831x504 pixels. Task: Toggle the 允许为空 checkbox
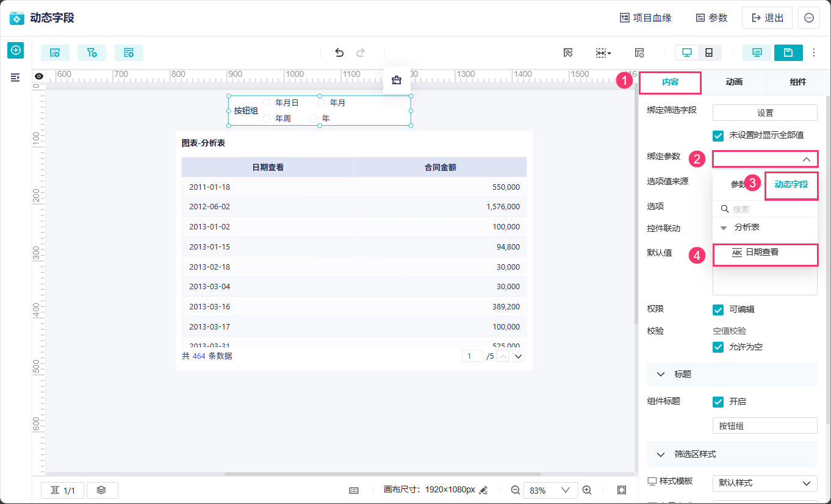pyautogui.click(x=718, y=347)
